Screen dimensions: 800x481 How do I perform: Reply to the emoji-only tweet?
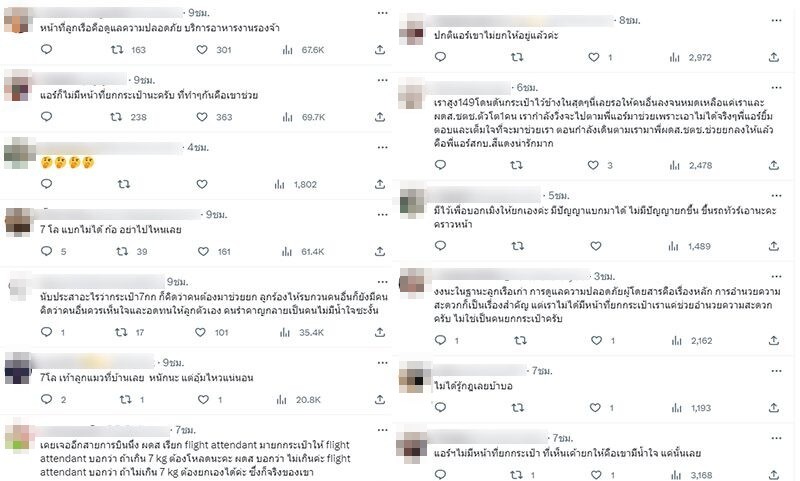(46, 184)
